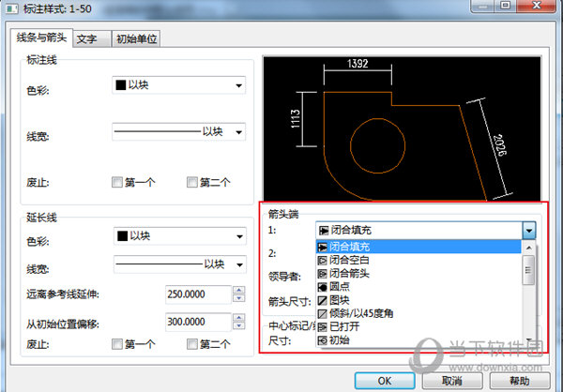The height and width of the screenshot is (392, 563).
Task: Select the 倾斜/以45度角 oblique icon
Action: coord(323,313)
